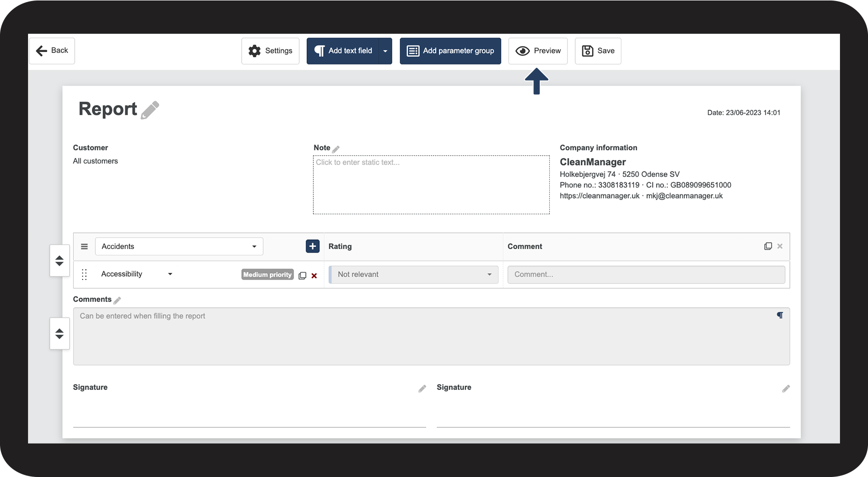The image size is (868, 477).
Task: Click the Comments text area
Action: 431,337
